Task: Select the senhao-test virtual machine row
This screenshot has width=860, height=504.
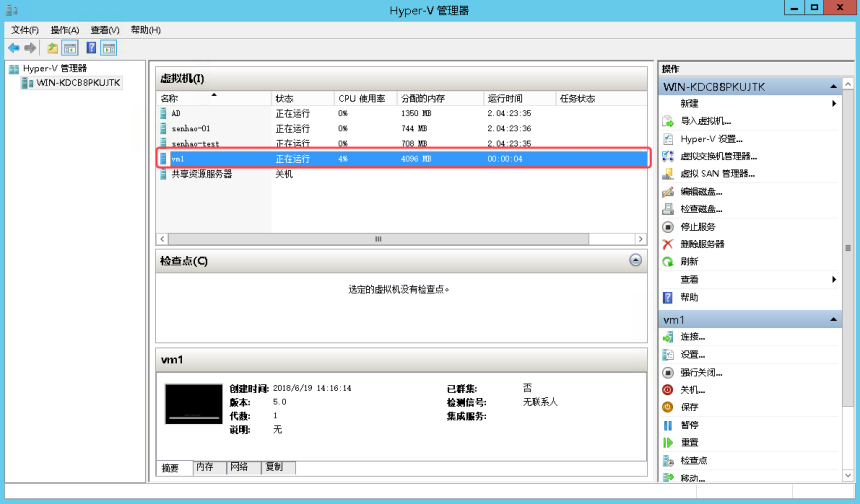Action: (401, 143)
